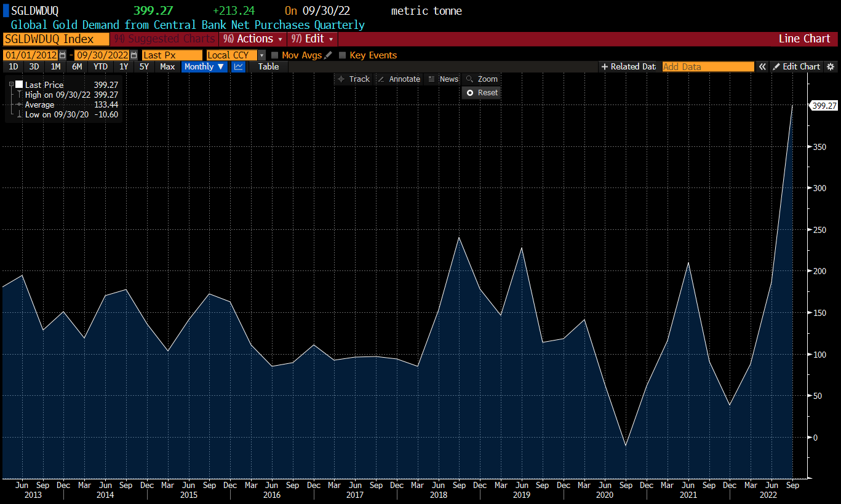The width and height of the screenshot is (841, 504).
Task: Click the Add Data input field
Action: [707, 66]
